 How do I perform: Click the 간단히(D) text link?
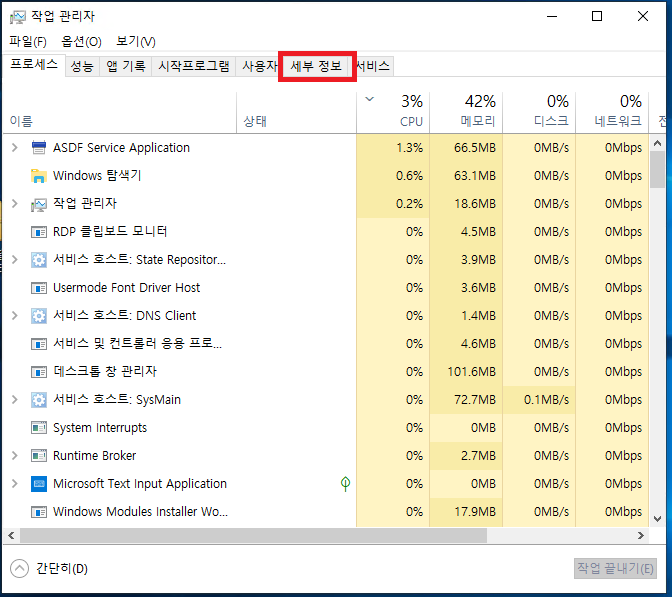[62, 569]
